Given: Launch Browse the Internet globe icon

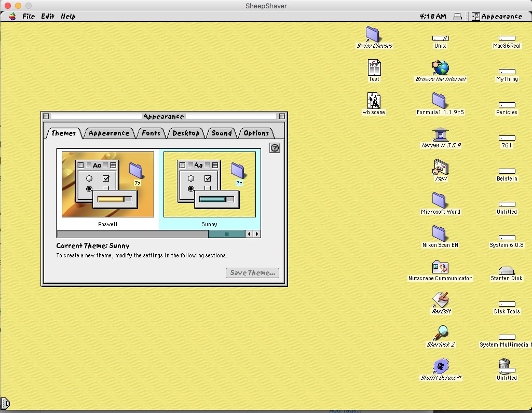Looking at the screenshot, I should [x=441, y=67].
